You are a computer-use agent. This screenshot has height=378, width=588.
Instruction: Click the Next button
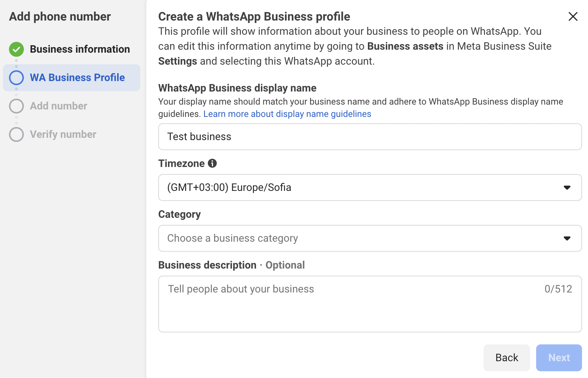click(559, 358)
